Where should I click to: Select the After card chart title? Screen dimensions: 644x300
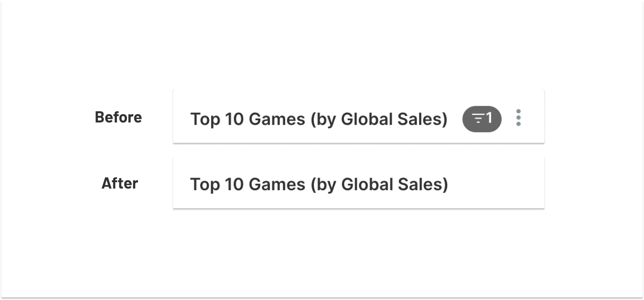click(x=319, y=185)
